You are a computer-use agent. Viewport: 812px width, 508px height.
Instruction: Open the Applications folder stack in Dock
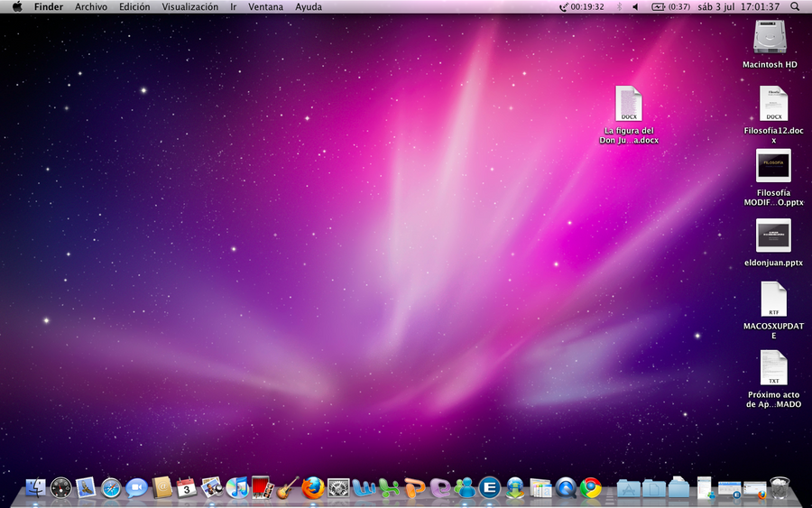628,488
